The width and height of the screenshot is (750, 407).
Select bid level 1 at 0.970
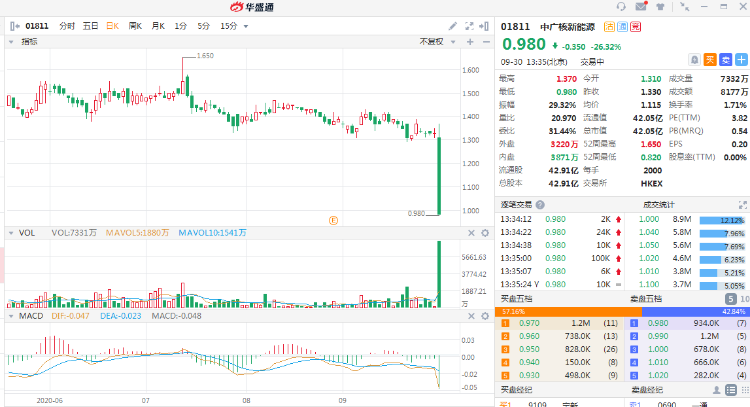pyautogui.click(x=560, y=323)
